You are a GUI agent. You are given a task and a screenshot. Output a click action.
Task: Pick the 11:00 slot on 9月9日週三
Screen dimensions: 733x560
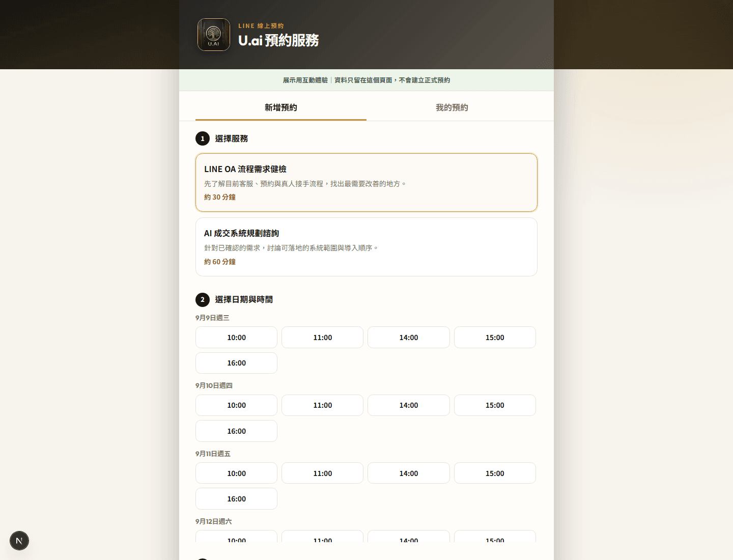pyautogui.click(x=323, y=338)
